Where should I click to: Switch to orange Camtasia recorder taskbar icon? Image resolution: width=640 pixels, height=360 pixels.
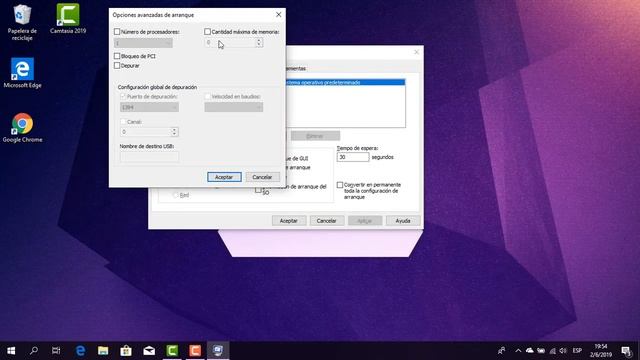[x=195, y=351]
